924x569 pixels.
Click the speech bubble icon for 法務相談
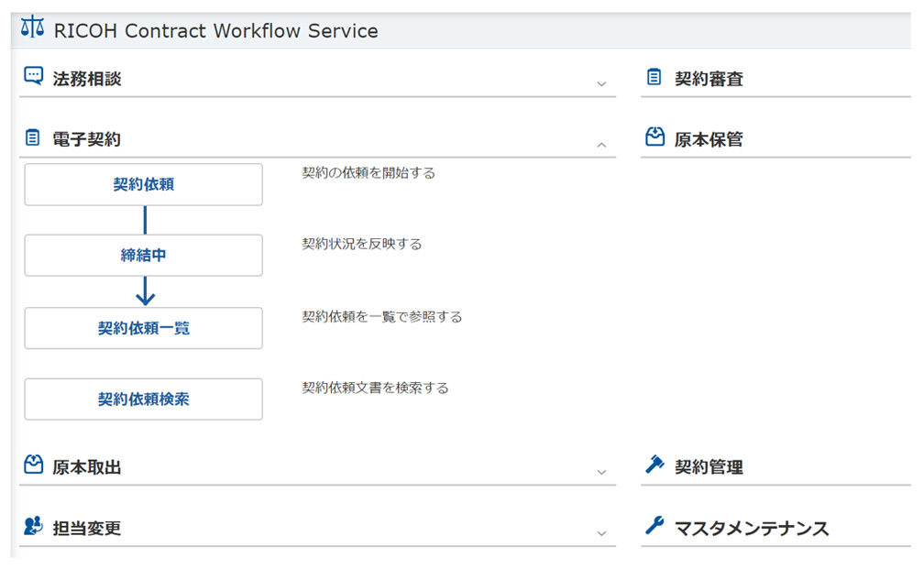pos(33,77)
